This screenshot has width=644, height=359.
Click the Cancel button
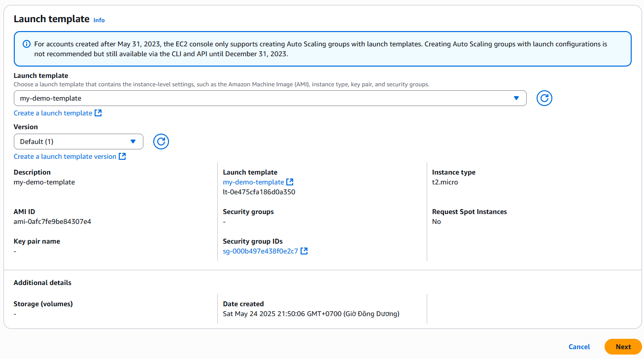coord(579,347)
